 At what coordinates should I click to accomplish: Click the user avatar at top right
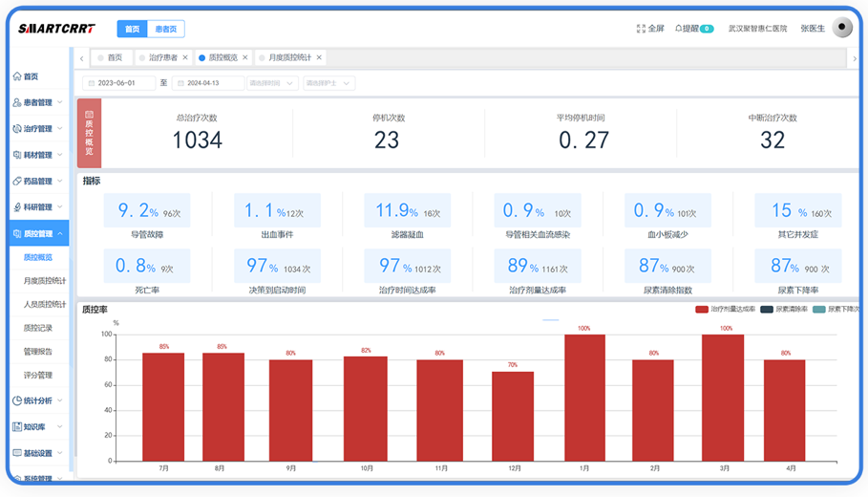click(x=842, y=27)
